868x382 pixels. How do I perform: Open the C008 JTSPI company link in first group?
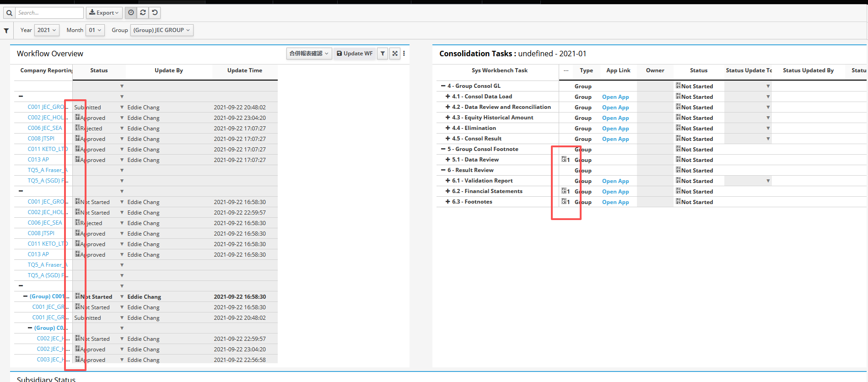41,139
